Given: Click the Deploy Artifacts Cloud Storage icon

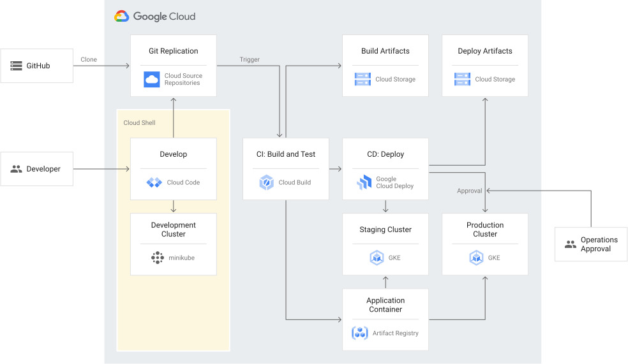Looking at the screenshot, I should [x=462, y=79].
